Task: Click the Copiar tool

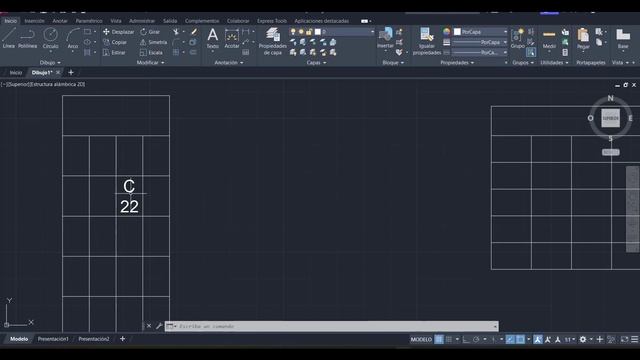Action: [x=115, y=42]
